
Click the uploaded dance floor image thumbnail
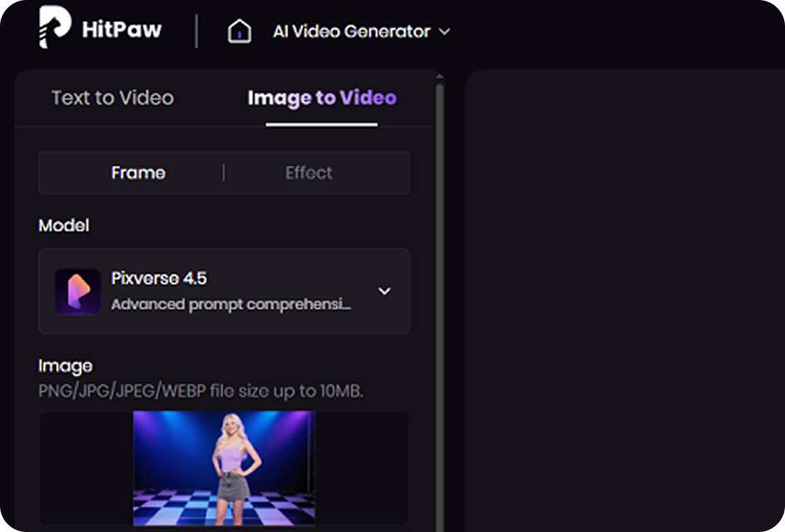click(x=224, y=467)
